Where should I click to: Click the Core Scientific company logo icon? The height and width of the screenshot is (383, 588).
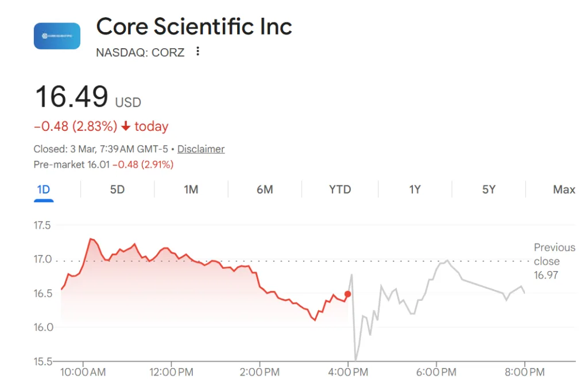(x=57, y=36)
